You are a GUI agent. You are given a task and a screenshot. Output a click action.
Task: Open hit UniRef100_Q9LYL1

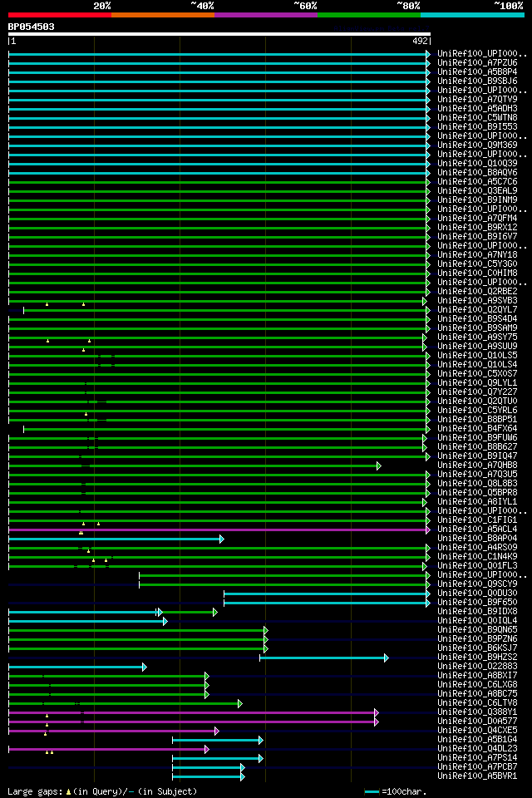click(477, 382)
